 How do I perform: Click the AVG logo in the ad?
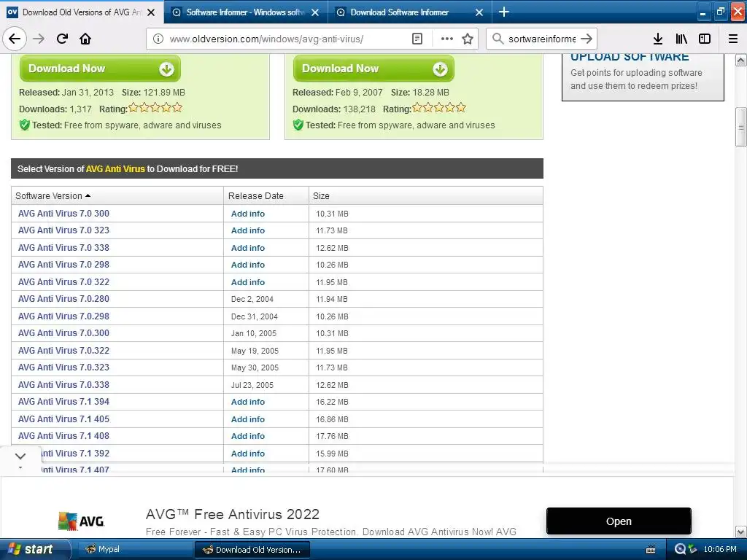coord(81,521)
